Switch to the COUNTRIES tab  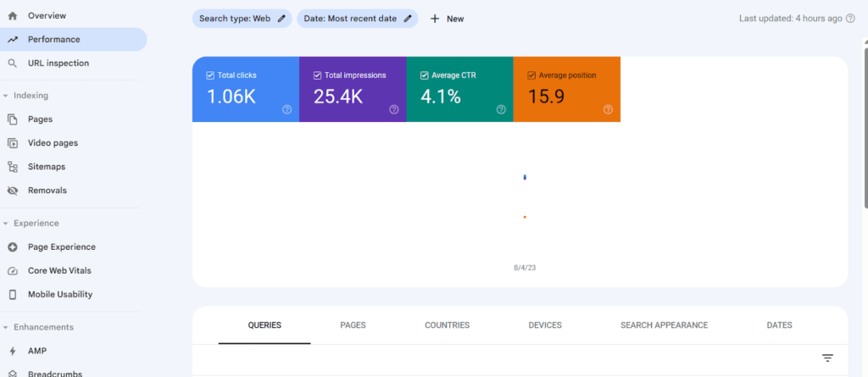click(x=448, y=325)
